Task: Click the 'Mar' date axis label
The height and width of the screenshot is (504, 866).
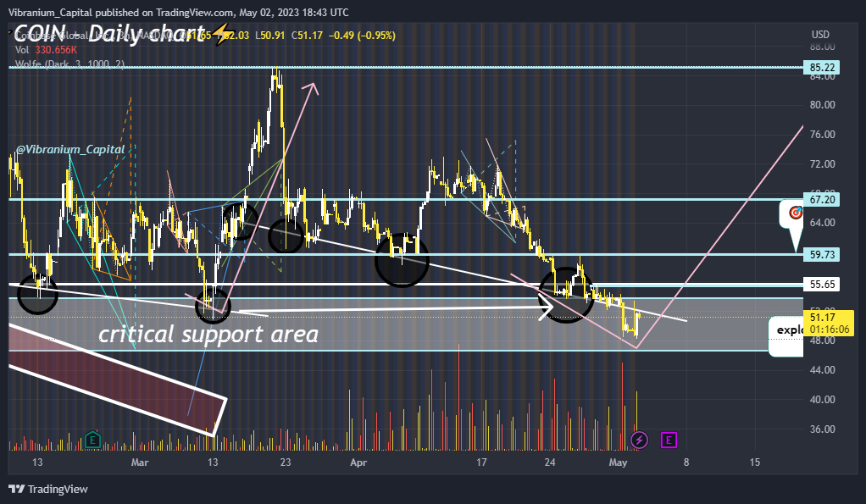Action: click(x=140, y=462)
